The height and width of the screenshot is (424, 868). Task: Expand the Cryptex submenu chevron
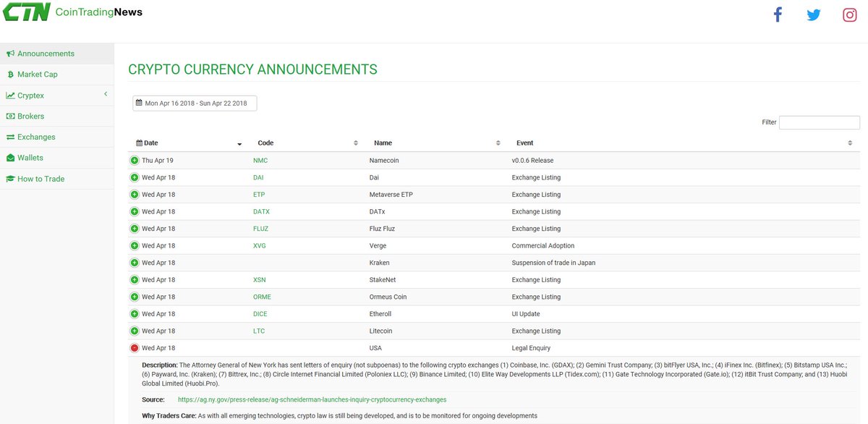106,95
